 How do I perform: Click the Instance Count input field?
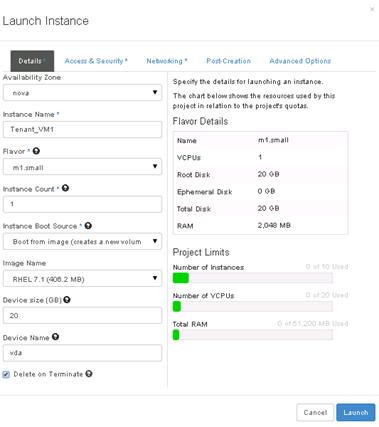pos(82,204)
